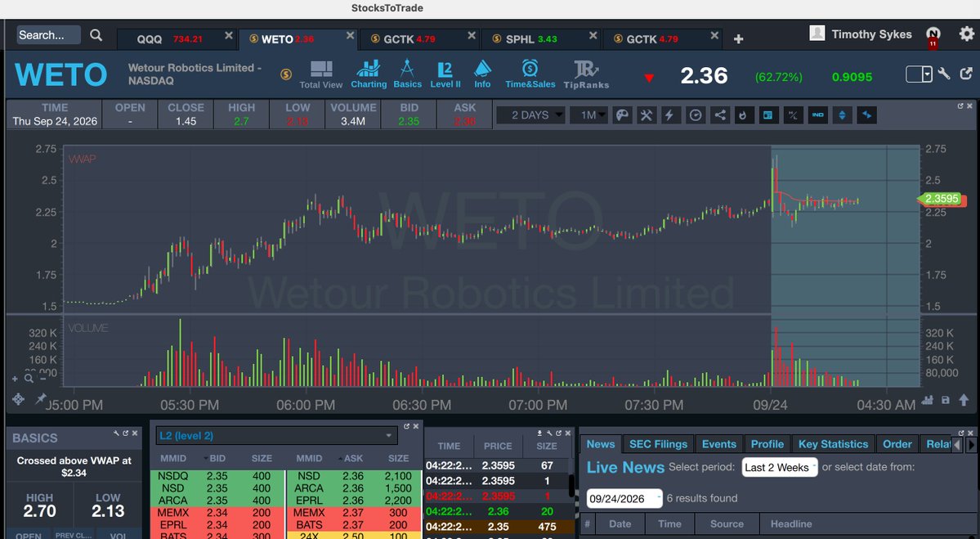Screen dimensions: 980x539
Task: Toggle the chart panel layout icon
Action: click(x=768, y=115)
